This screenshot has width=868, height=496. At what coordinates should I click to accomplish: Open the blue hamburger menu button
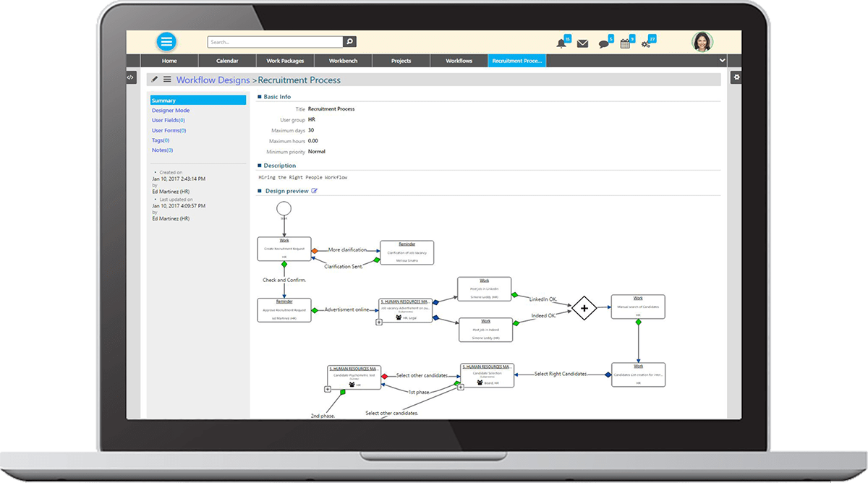168,41
